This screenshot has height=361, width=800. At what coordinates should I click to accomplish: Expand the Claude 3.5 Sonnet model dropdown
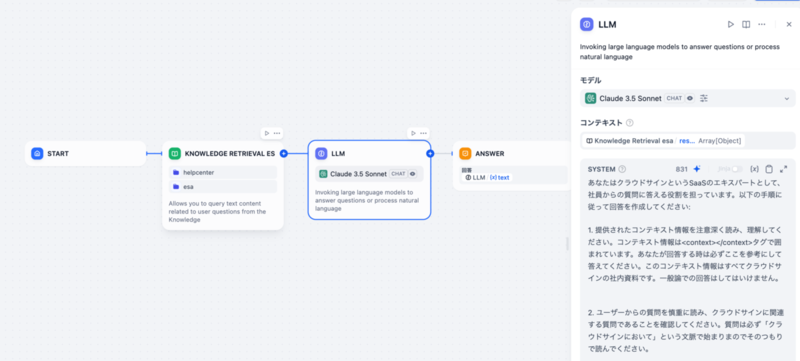(687, 98)
